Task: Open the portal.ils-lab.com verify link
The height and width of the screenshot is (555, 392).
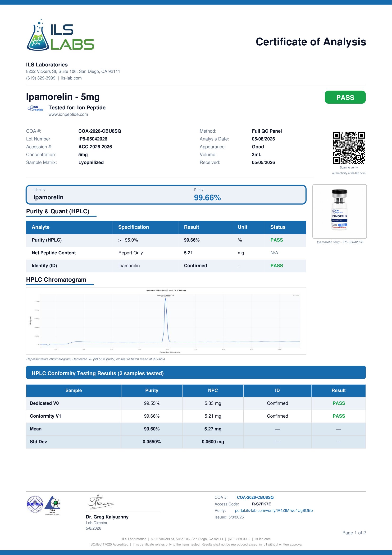Action: point(274,511)
